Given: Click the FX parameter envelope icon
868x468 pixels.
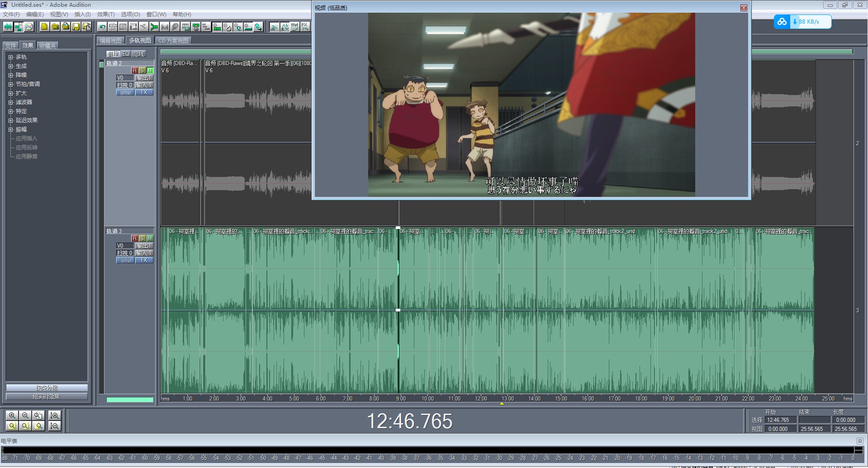Looking at the screenshot, I should (x=305, y=27).
